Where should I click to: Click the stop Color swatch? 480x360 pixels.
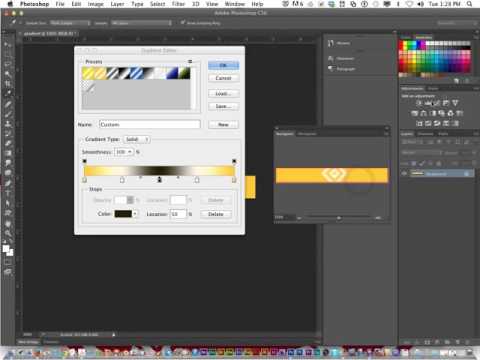point(123,214)
